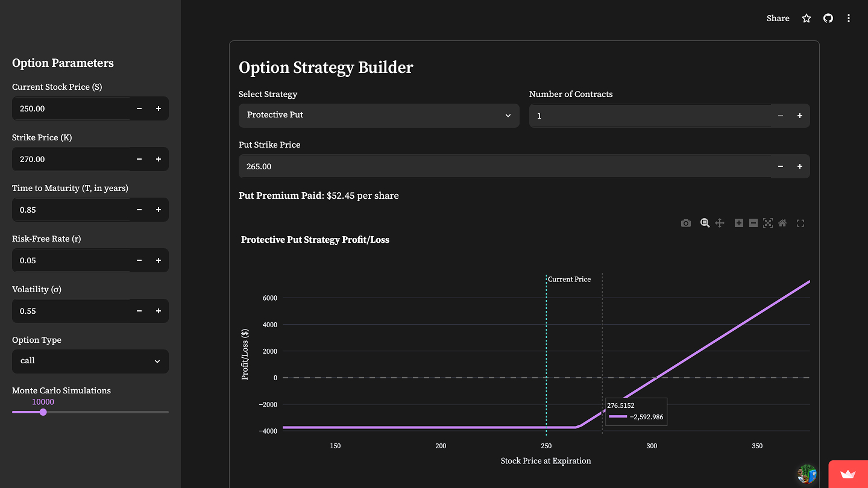868x488 pixels.
Task: Click the plot Zoom out icon
Action: click(x=753, y=223)
